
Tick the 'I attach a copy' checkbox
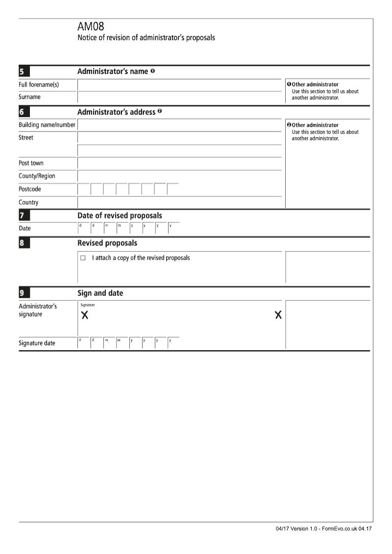(83, 258)
